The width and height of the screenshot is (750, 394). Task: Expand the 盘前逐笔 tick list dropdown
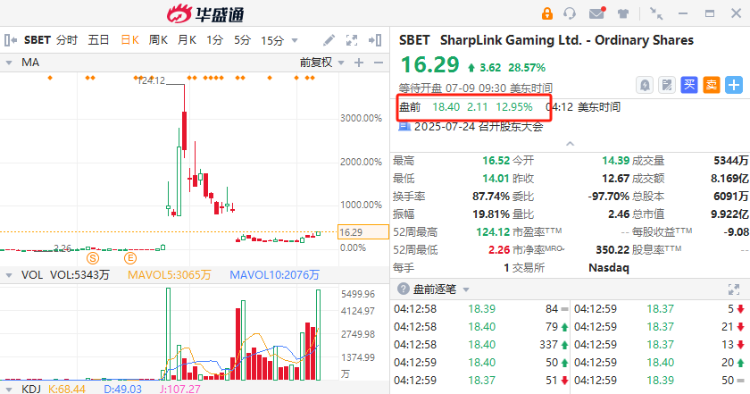click(x=466, y=290)
